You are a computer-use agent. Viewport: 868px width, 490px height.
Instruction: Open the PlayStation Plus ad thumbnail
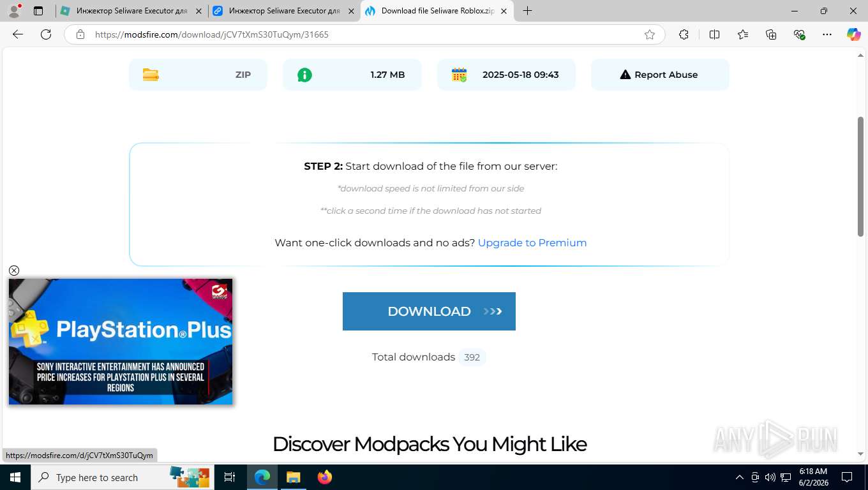[121, 341]
